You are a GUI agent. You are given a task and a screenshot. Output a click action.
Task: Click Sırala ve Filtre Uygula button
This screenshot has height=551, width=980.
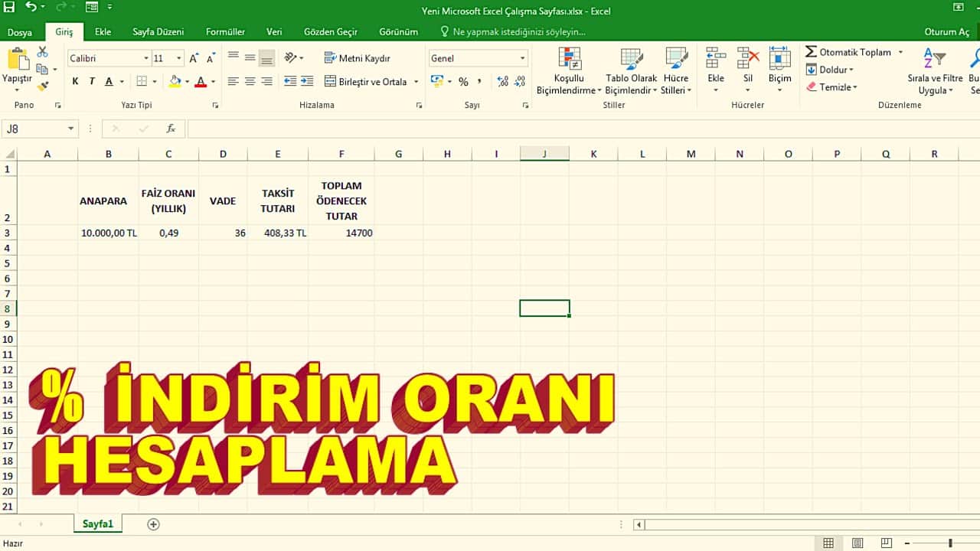(936, 69)
